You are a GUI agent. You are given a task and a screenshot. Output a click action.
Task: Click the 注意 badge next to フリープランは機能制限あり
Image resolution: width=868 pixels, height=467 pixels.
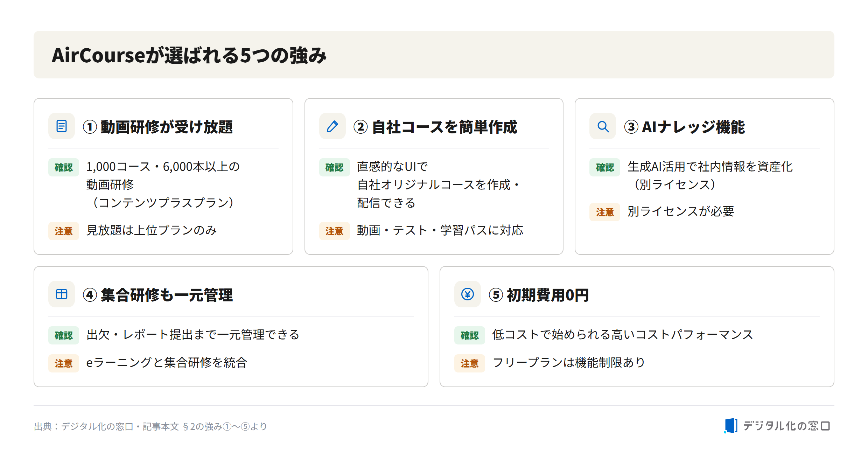coord(470,363)
